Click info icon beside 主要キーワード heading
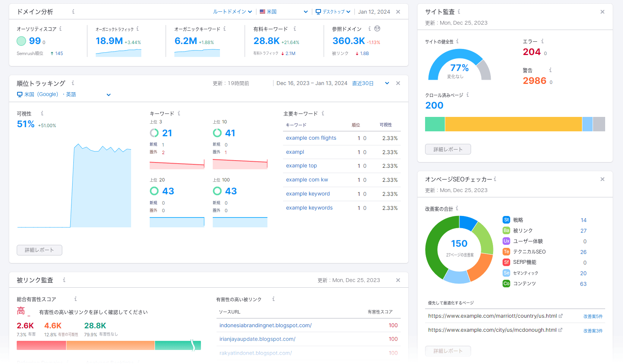The image size is (623, 364). coord(323,113)
